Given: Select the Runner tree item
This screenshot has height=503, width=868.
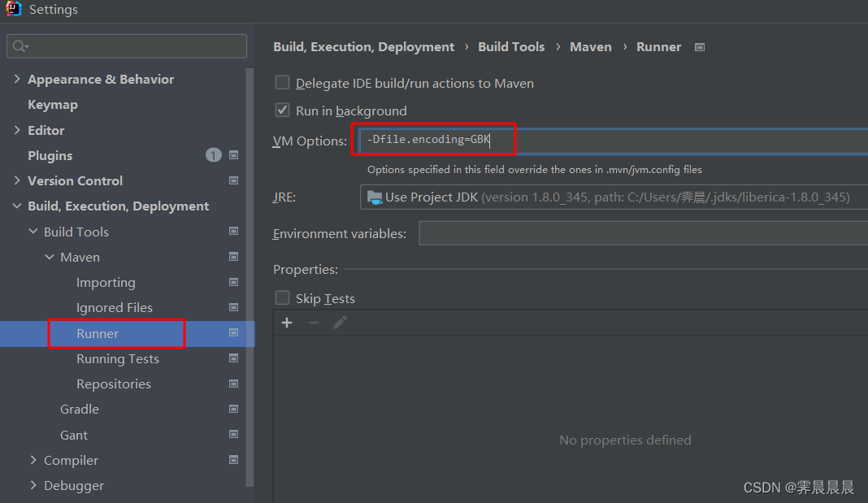Looking at the screenshot, I should [x=98, y=333].
